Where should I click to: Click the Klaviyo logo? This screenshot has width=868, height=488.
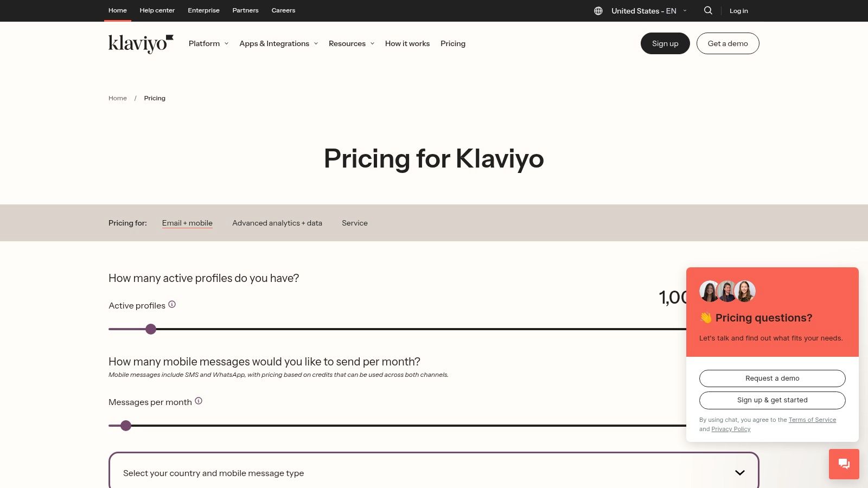[140, 43]
